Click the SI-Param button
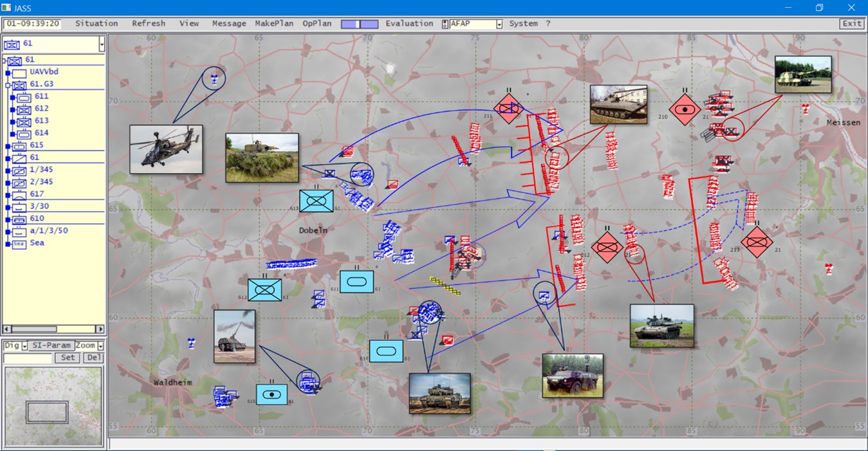This screenshot has width=868, height=451. [x=52, y=345]
